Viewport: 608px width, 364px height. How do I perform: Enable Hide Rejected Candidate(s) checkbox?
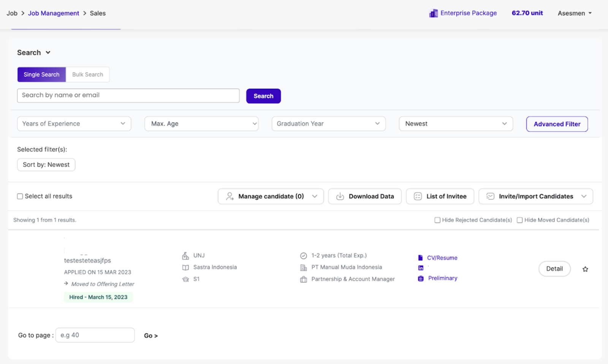point(437,220)
